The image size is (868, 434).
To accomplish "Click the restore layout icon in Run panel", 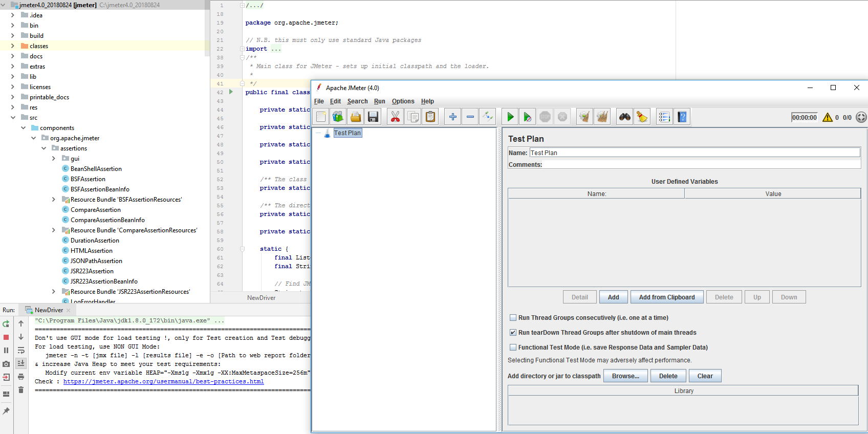I will click(6, 394).
